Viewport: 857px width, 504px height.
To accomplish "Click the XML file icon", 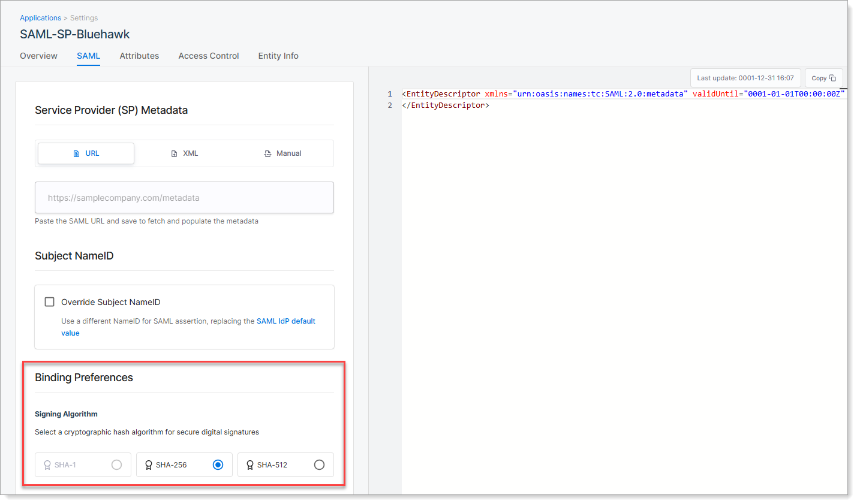I will coord(174,154).
